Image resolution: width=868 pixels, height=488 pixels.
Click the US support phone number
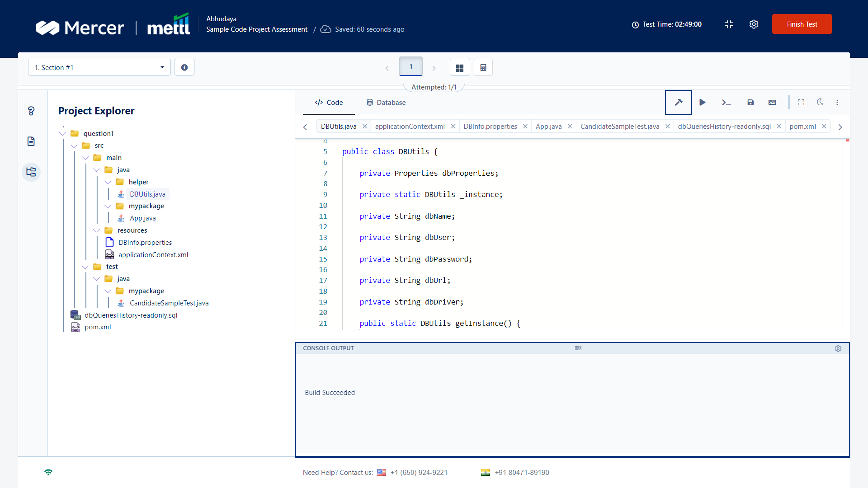tap(419, 472)
